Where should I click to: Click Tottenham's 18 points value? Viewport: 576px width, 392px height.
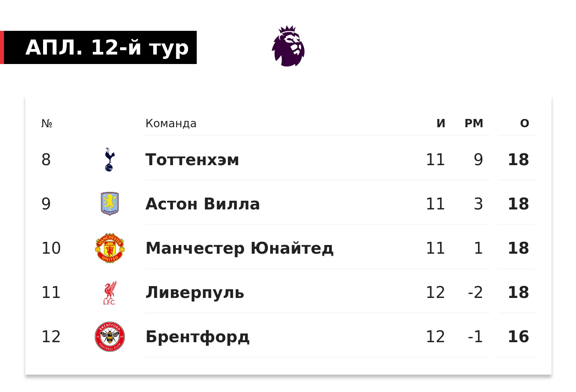tap(518, 160)
